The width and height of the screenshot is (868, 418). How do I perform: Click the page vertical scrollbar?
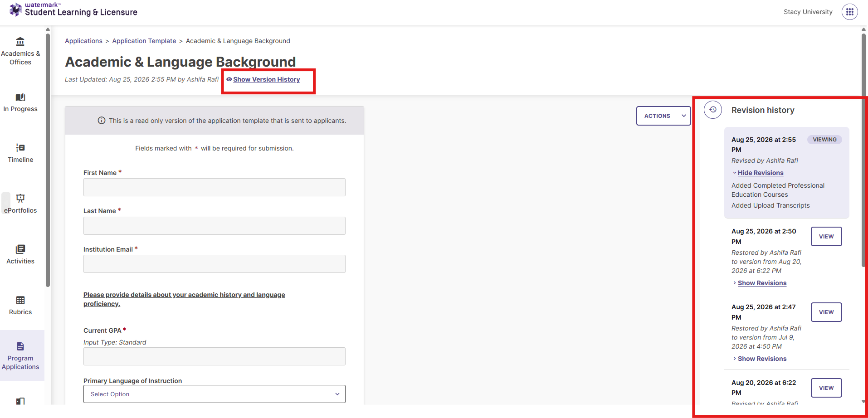pyautogui.click(x=864, y=150)
